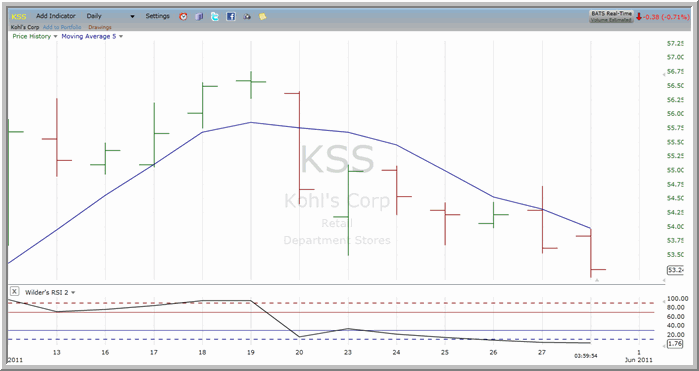This screenshot has width=699, height=371.
Task: Click the 19 date axis label
Action: (x=251, y=352)
